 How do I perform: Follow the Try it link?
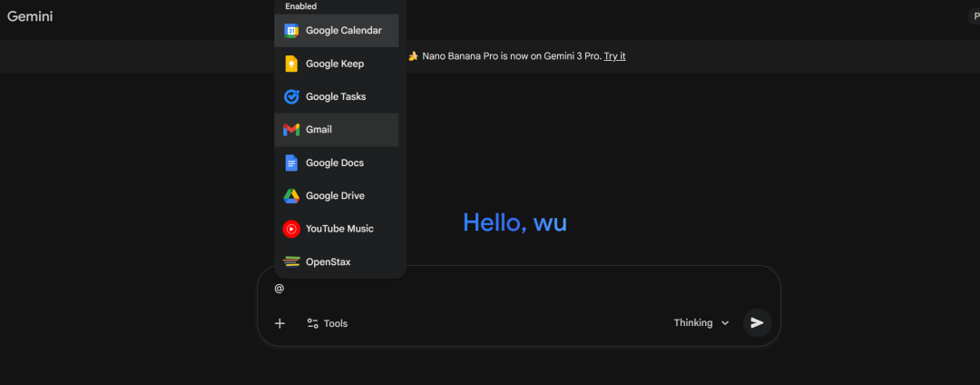(614, 56)
